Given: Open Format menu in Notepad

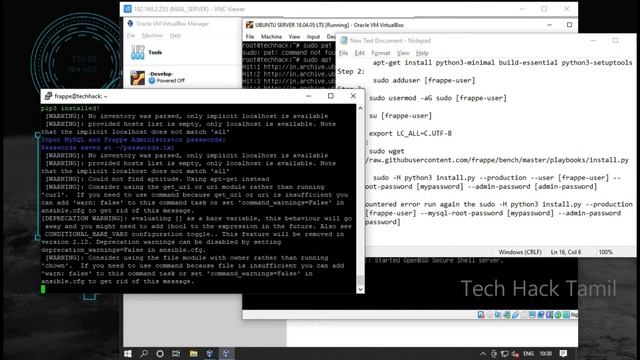Looking at the screenshot, I should 380,53.
